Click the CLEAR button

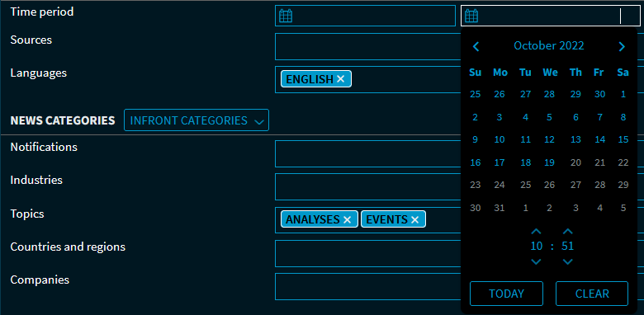point(592,294)
